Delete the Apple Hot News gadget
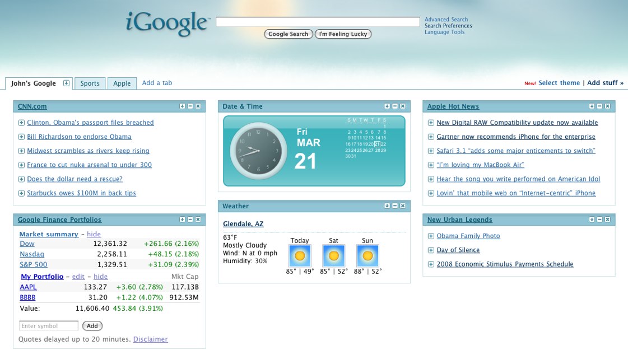628x364 pixels. point(608,106)
